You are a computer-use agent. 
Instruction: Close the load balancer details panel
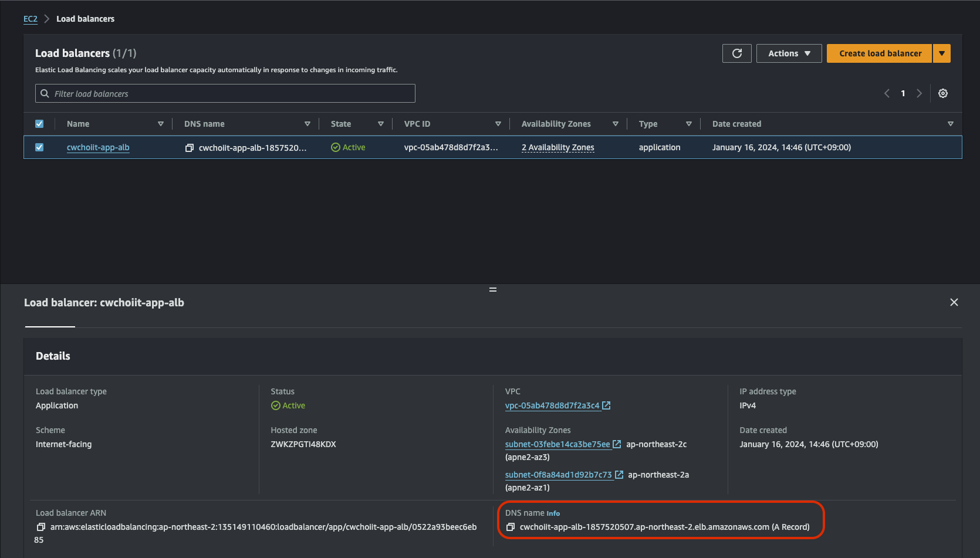[954, 302]
